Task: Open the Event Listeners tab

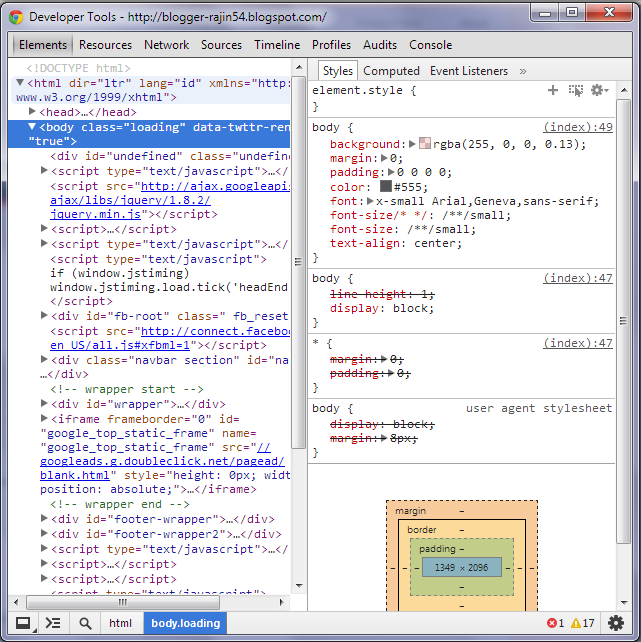Action: pyautogui.click(x=469, y=71)
